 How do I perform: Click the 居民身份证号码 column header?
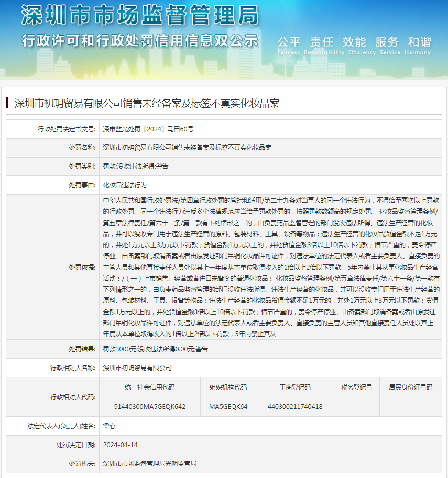pos(410,387)
